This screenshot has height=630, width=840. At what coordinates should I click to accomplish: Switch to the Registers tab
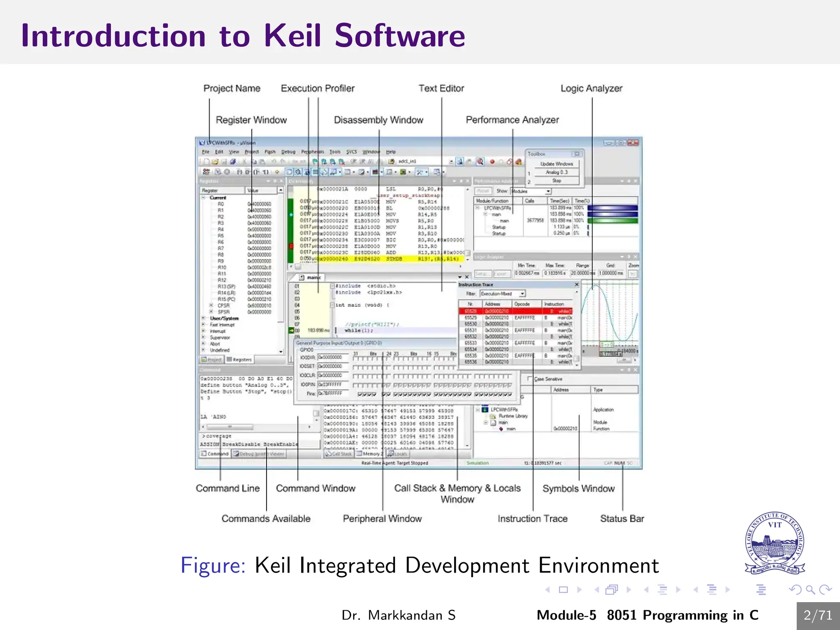click(240, 360)
